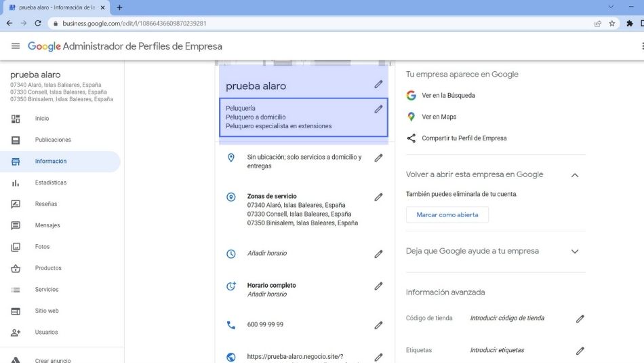Edit the phone number 600 99 99 99

tap(378, 325)
